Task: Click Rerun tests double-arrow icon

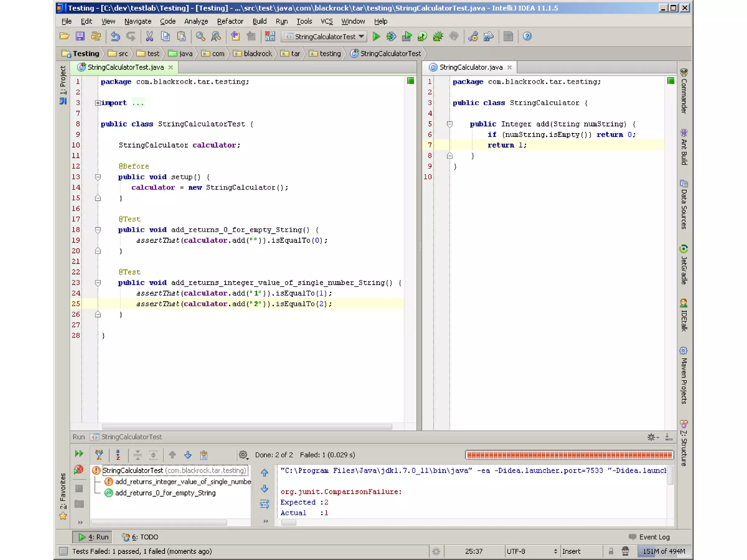Action: pos(79,454)
